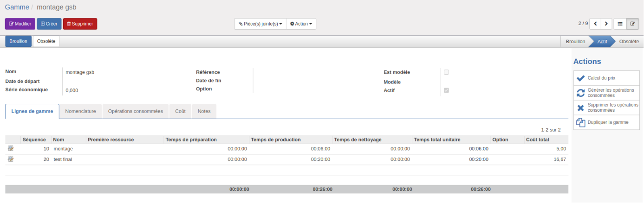Click the Modifier button
Image resolution: width=644 pixels, height=203 pixels.
pyautogui.click(x=20, y=24)
